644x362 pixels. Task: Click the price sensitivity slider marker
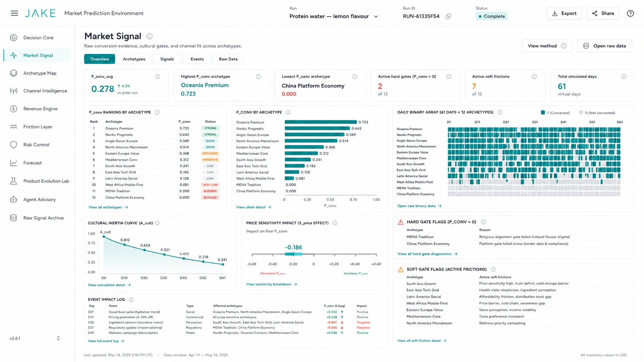pyautogui.click(x=293, y=254)
